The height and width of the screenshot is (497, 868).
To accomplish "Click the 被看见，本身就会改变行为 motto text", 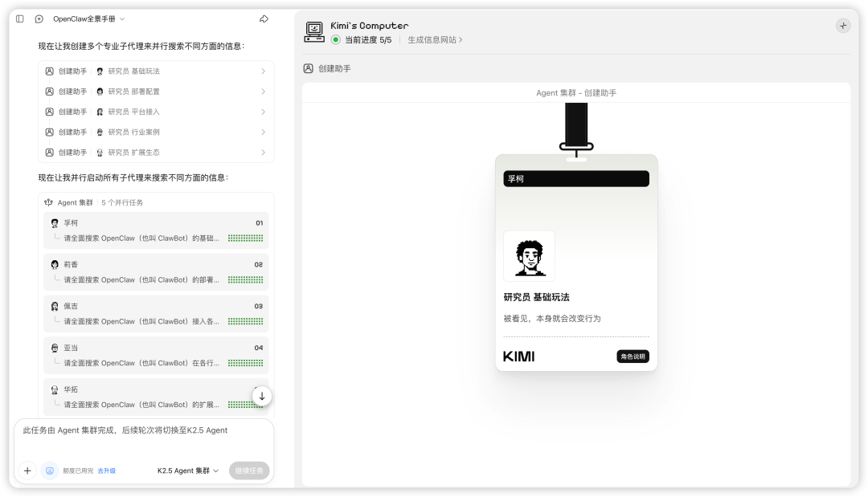I will [x=552, y=319].
